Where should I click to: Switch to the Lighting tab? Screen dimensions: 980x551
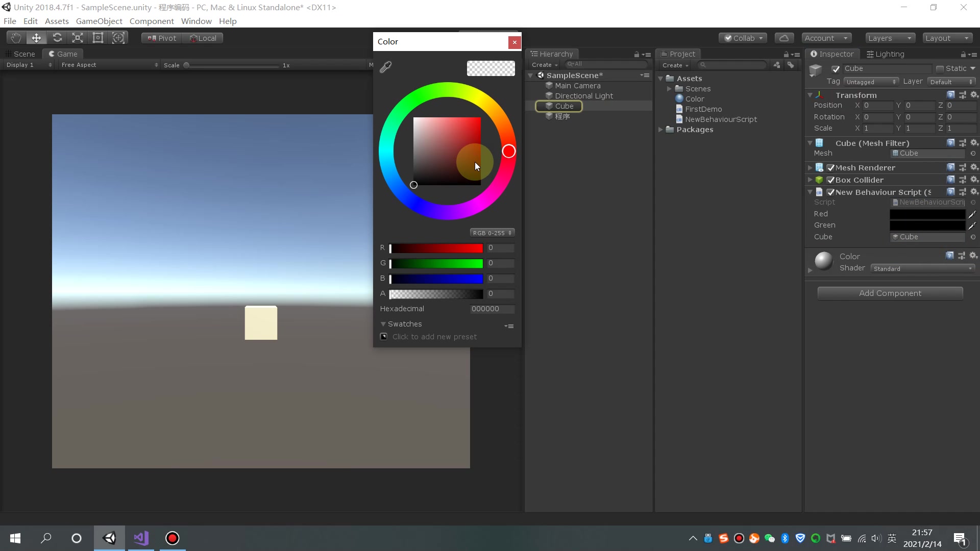[x=890, y=54]
